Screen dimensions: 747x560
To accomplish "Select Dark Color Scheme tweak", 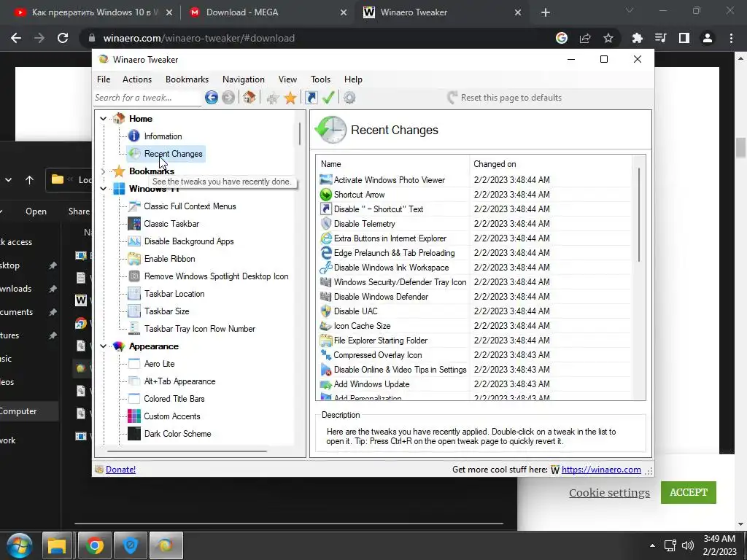I will [x=177, y=434].
